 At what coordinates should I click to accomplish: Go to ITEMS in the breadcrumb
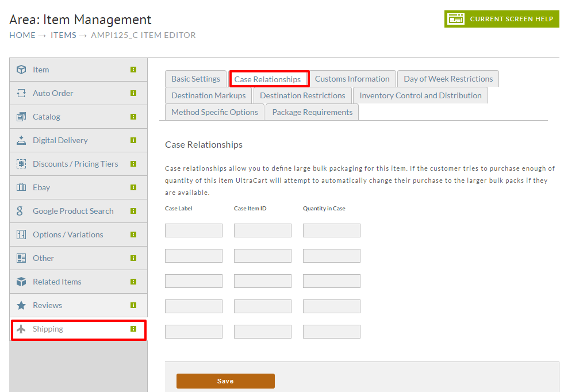(x=63, y=35)
